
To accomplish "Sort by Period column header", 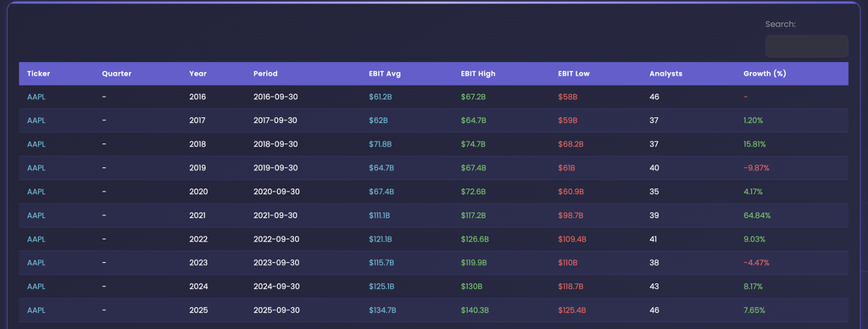I will [x=265, y=74].
